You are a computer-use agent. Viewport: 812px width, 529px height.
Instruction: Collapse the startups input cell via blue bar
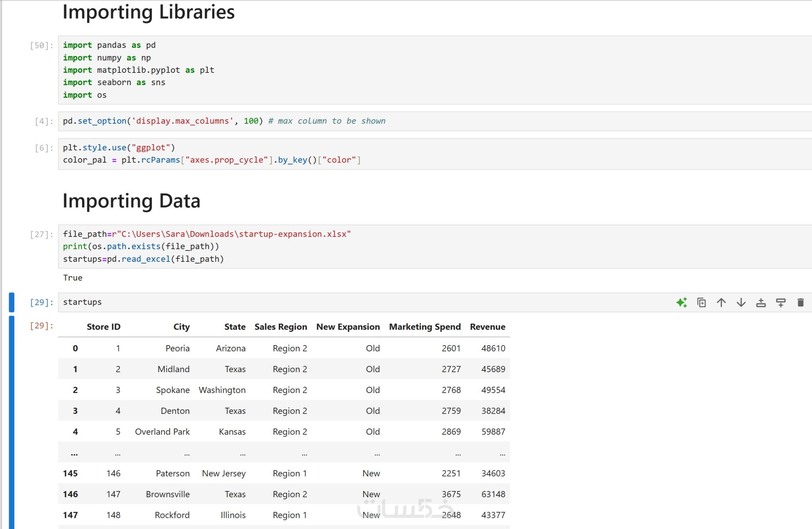click(11, 302)
